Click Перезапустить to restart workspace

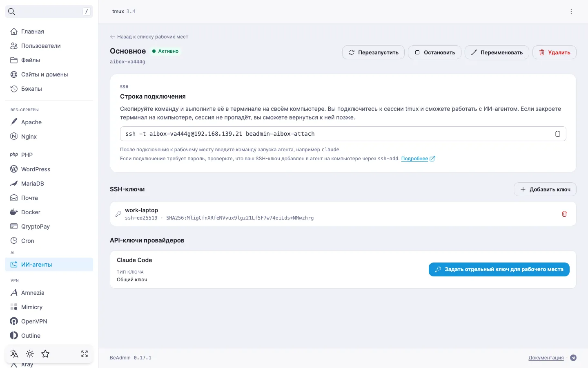click(373, 52)
